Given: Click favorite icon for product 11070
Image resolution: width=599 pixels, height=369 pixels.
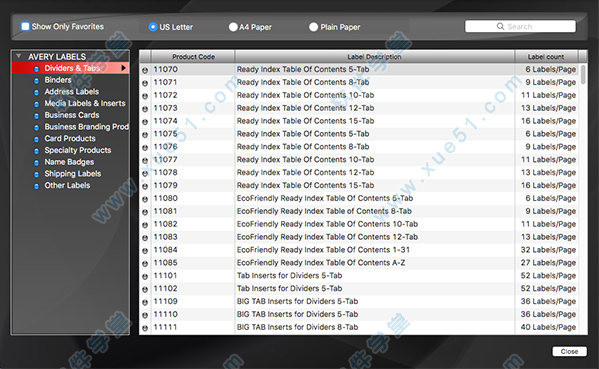Looking at the screenshot, I should [145, 70].
